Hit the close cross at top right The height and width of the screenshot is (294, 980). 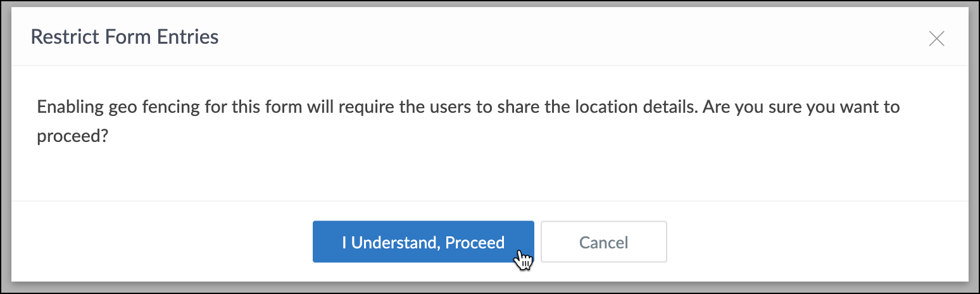click(x=936, y=39)
